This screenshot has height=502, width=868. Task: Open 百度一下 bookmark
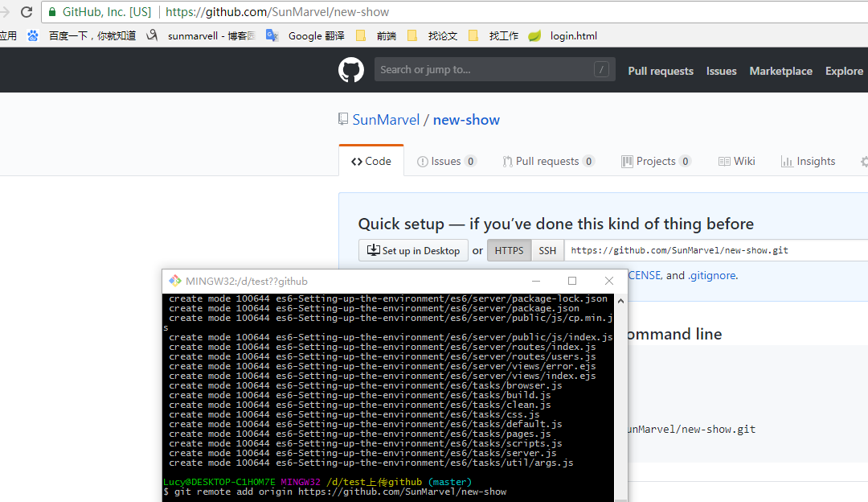[x=92, y=36]
